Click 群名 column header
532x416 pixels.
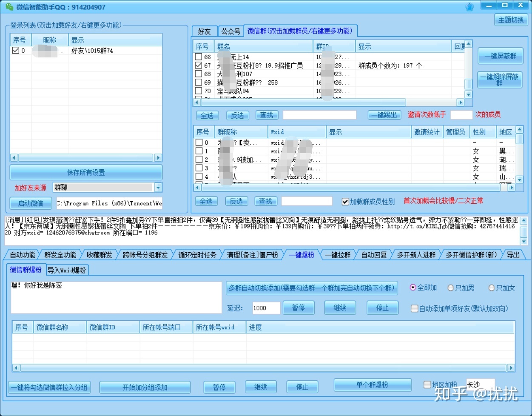[x=264, y=46]
